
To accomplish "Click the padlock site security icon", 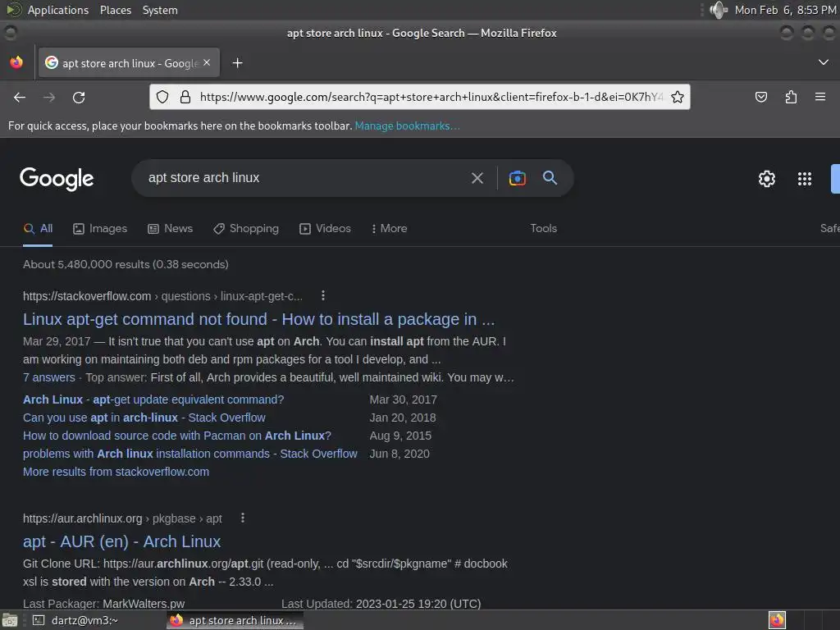I will pos(185,97).
